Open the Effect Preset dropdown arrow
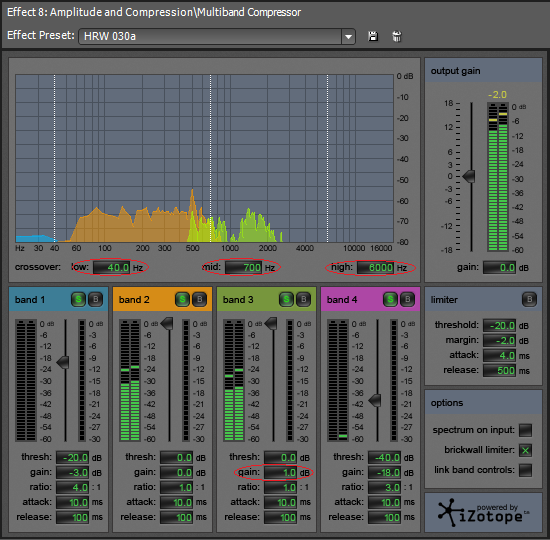The image size is (550, 540). tap(348, 36)
